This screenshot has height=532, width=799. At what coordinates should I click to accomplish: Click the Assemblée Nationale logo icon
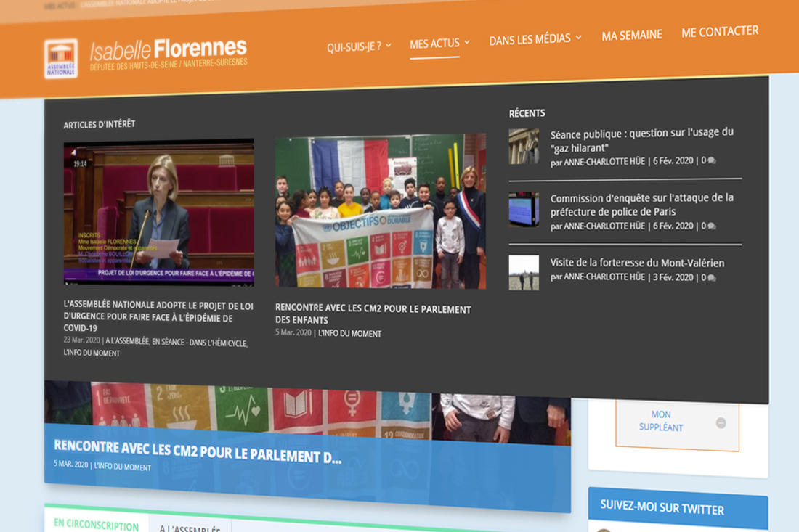point(61,59)
